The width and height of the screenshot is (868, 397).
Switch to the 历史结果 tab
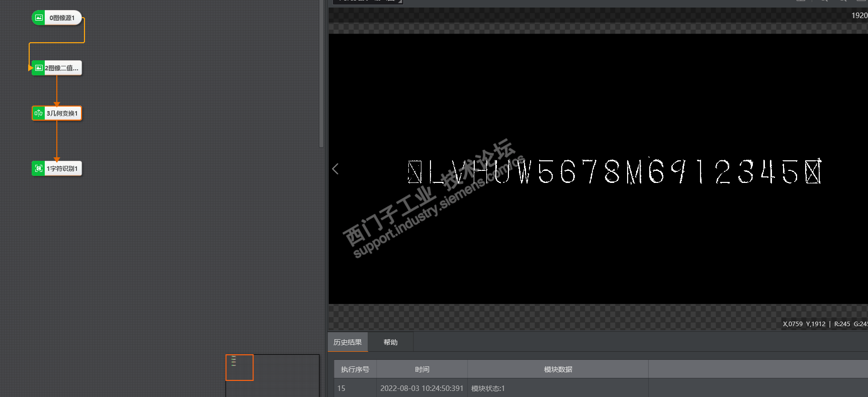tap(348, 342)
